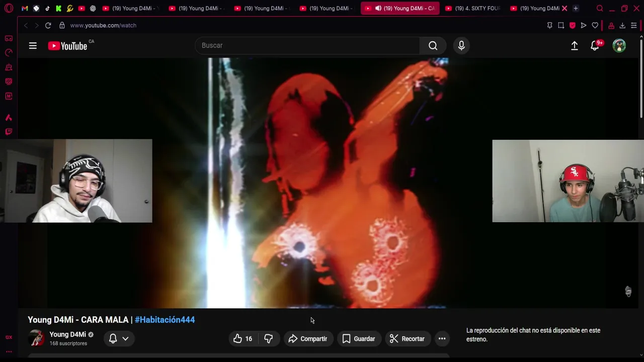This screenshot has height=362, width=644.
Task: Open the more actions three-dots button
Action: (x=442, y=339)
